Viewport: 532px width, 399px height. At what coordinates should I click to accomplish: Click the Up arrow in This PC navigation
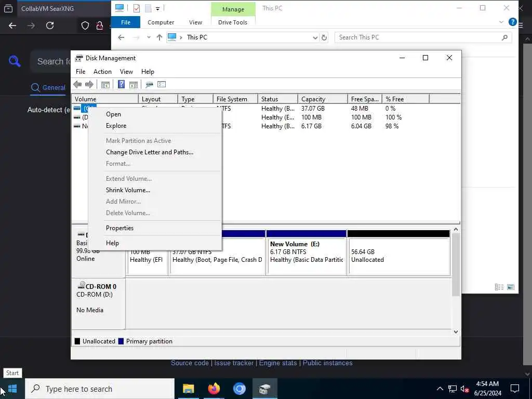pos(159,37)
